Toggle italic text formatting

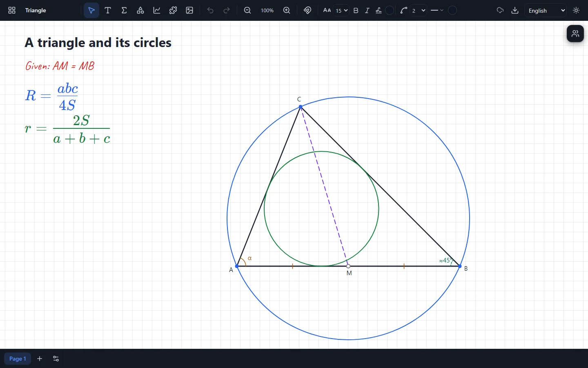click(367, 10)
